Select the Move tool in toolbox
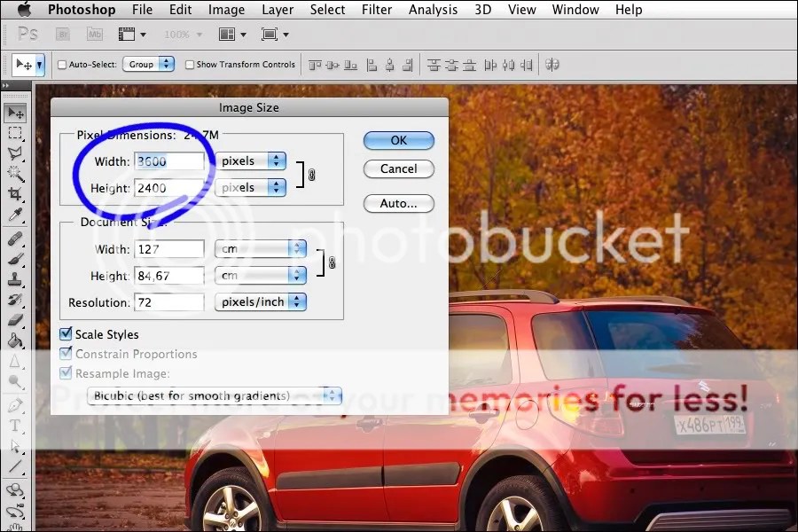Screen dimensions: 798x532 [x=16, y=113]
